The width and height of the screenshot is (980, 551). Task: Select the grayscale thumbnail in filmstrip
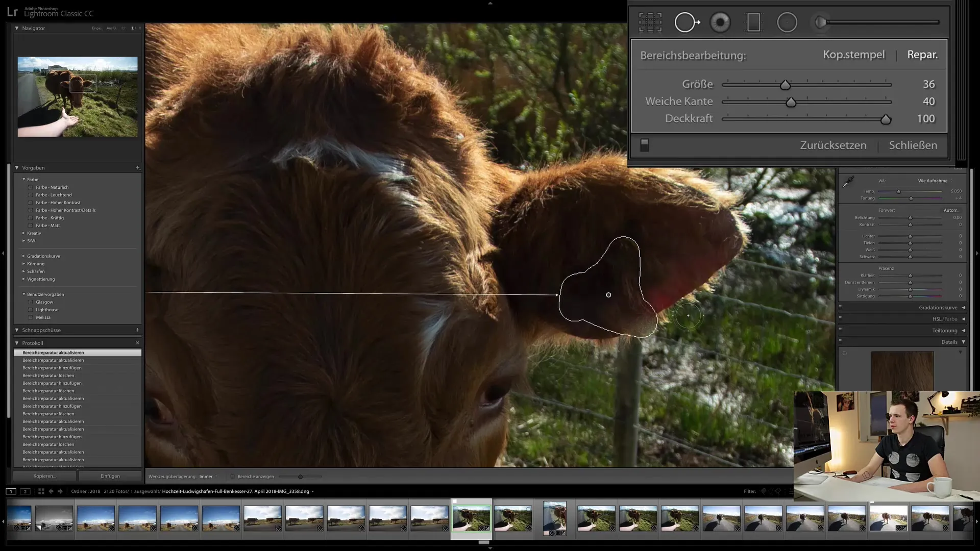pyautogui.click(x=54, y=518)
